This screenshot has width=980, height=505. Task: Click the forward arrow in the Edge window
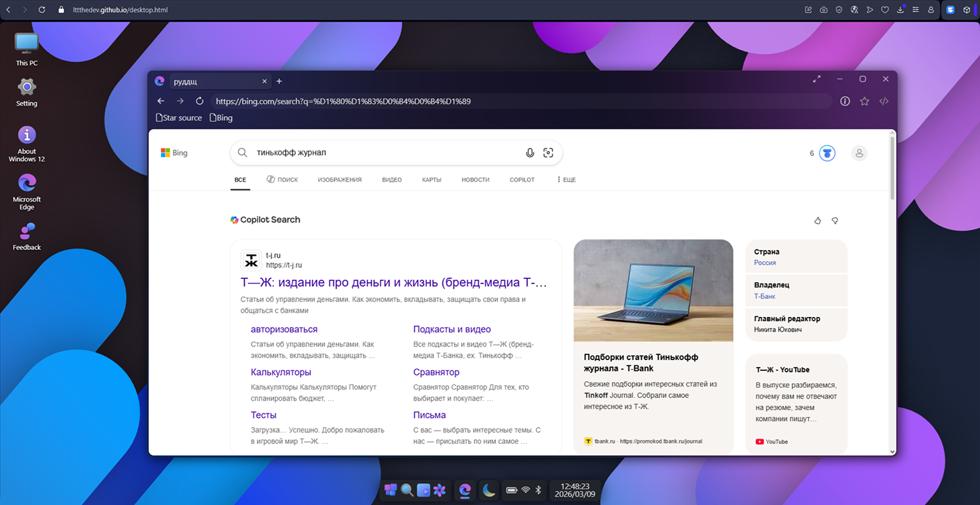[181, 101]
